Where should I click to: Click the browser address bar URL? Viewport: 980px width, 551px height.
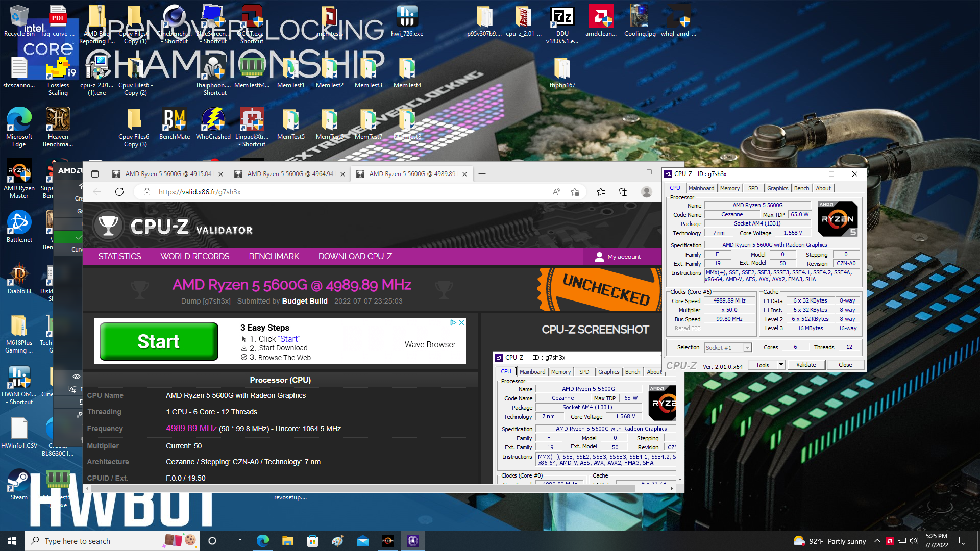tap(200, 192)
